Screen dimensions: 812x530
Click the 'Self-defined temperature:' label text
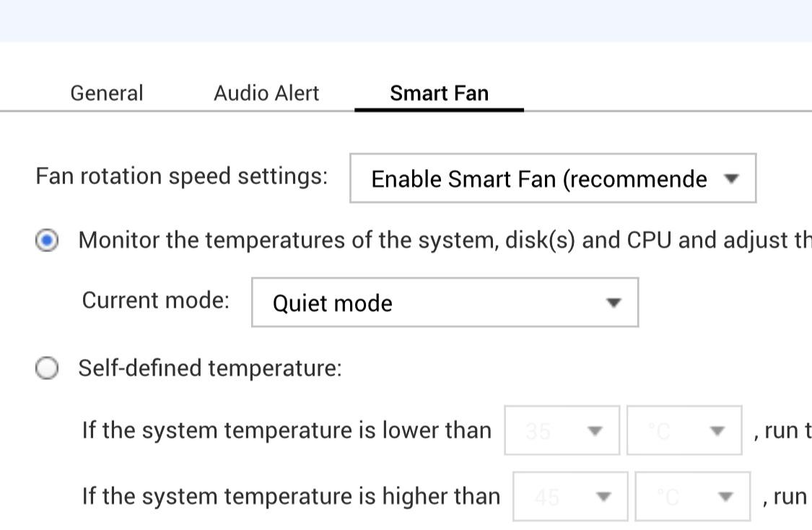click(209, 368)
